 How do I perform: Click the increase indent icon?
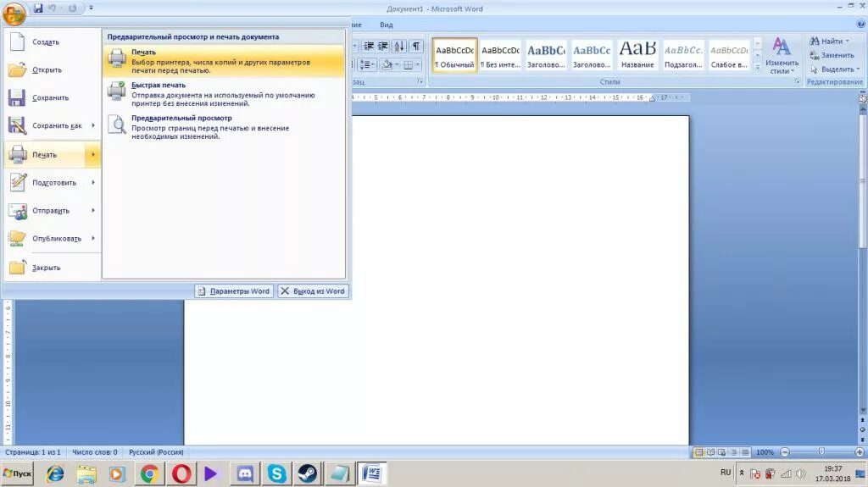(383, 47)
